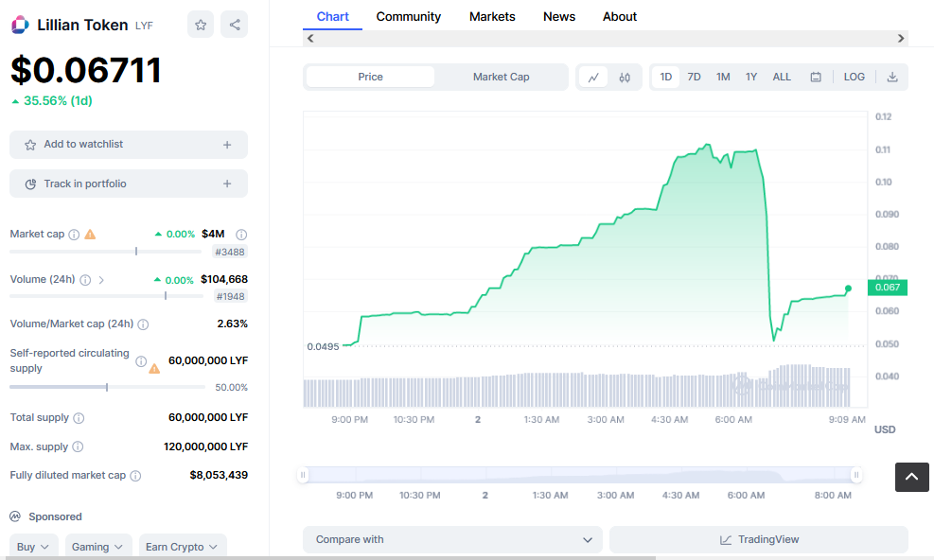The image size is (934, 560).
Task: Click the 120,000,000 LYF max supply value
Action: pyautogui.click(x=205, y=446)
